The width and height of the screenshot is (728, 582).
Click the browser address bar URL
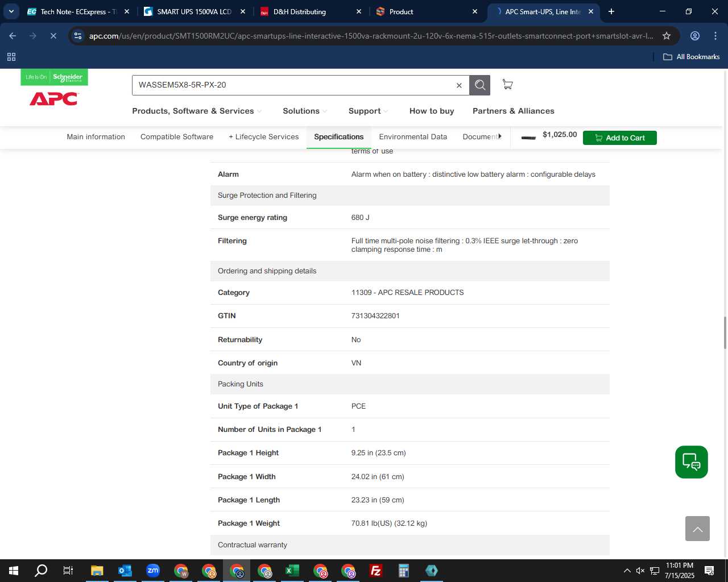click(x=371, y=36)
